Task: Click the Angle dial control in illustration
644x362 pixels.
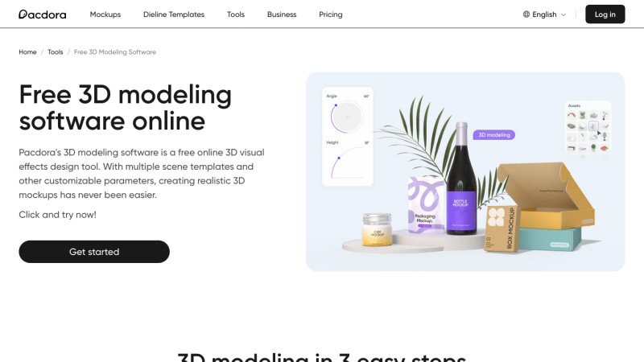Action: [347, 117]
